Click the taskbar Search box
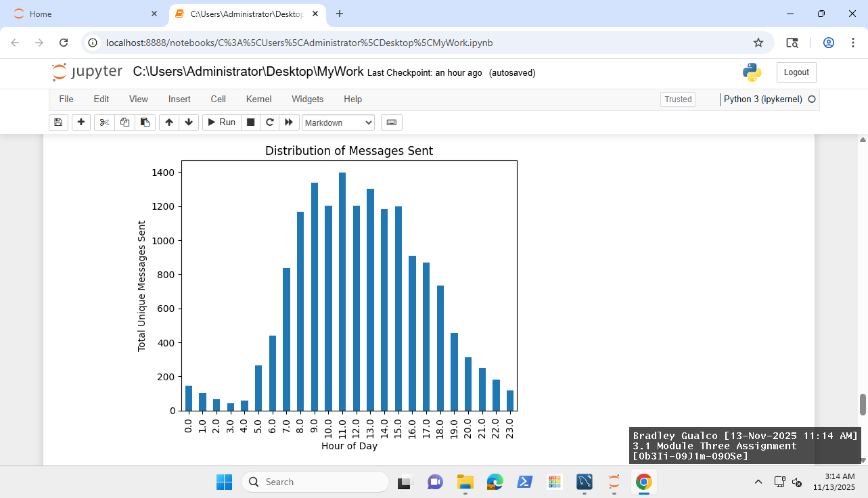868x498 pixels. coord(315,482)
